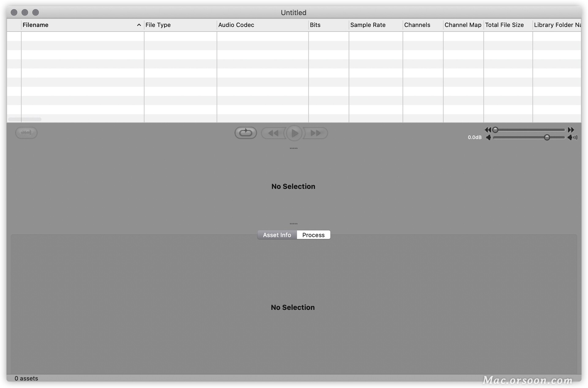Viewport: 588px width, 388px height.
Task: Switch to the Asset Info tab
Action: (277, 235)
